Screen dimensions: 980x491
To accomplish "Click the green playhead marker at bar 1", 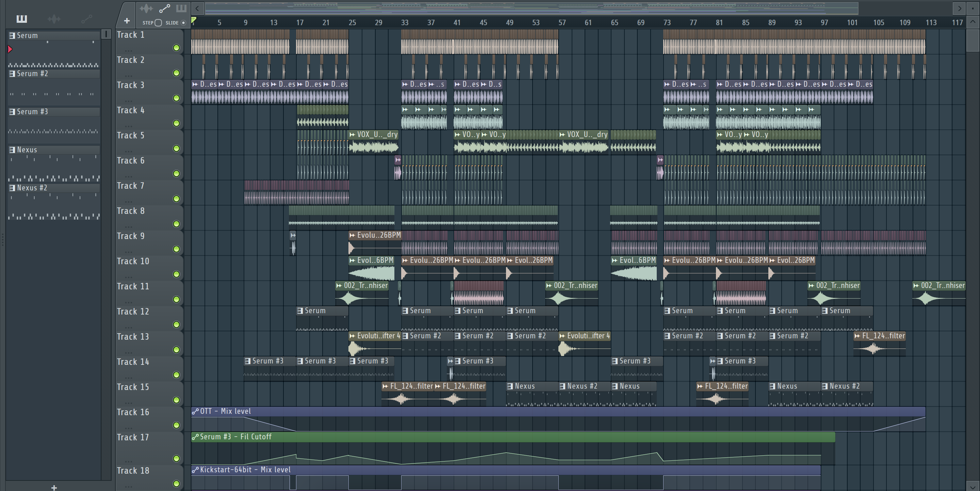I will 194,20.
